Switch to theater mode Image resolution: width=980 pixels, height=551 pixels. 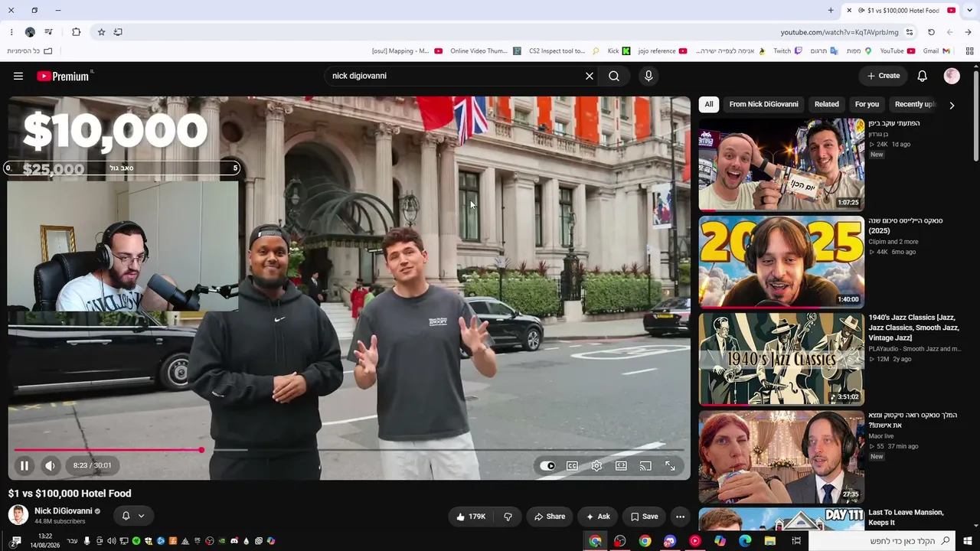(621, 465)
